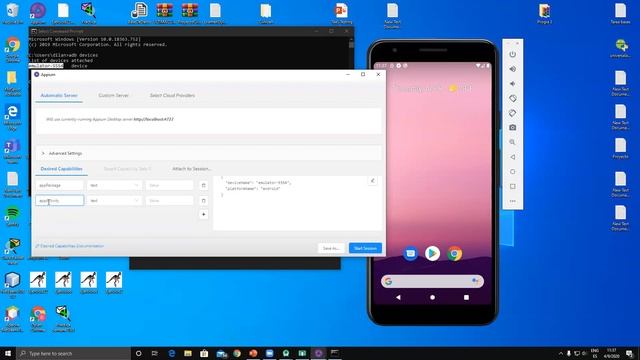
Task: Open Attach to Session tab
Action: click(191, 169)
